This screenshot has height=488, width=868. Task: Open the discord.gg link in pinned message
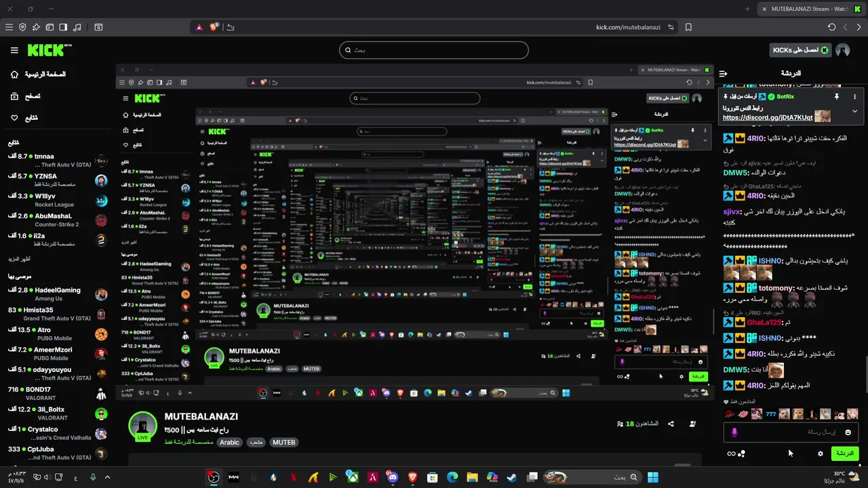click(768, 117)
